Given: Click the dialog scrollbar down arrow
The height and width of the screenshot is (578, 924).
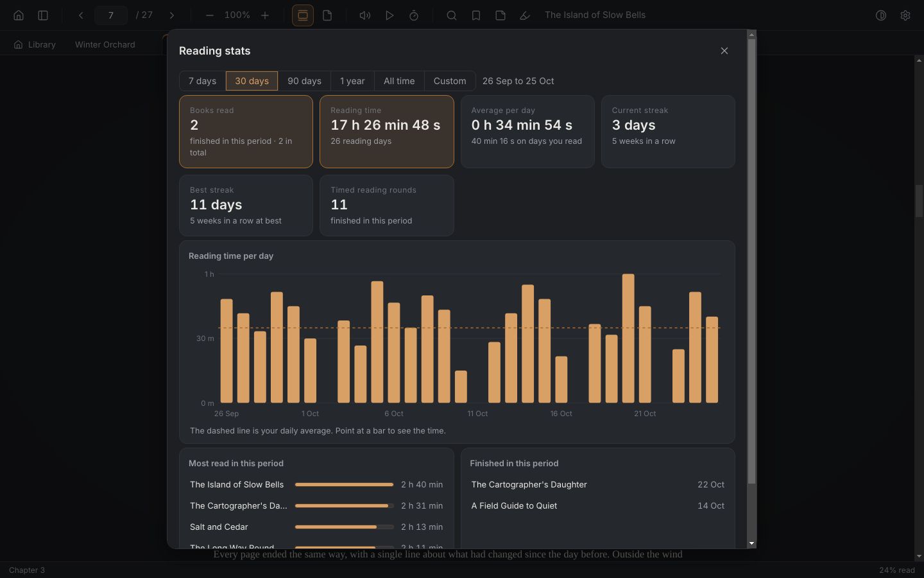Looking at the screenshot, I should coord(752,543).
